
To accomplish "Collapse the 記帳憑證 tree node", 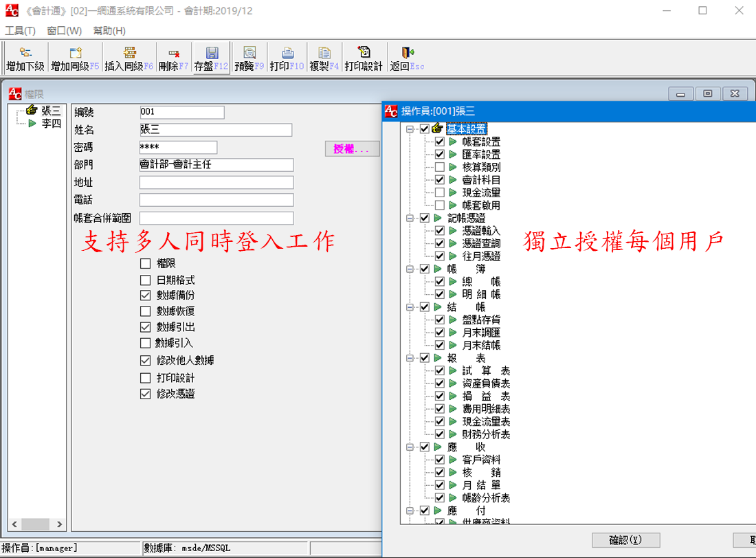I will point(410,218).
